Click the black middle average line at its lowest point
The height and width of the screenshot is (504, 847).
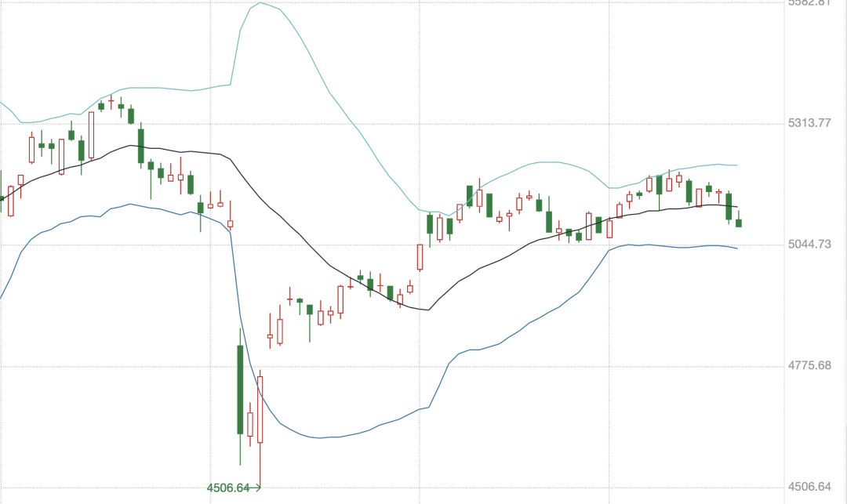pyautogui.click(x=427, y=310)
